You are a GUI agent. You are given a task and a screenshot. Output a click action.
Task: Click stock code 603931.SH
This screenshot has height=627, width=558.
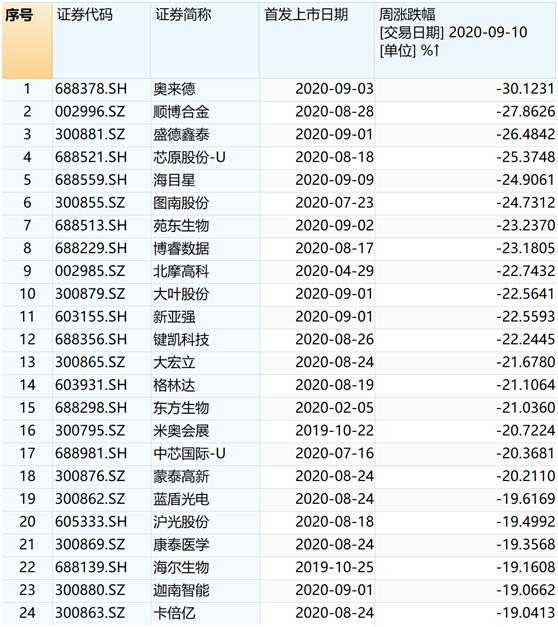[91, 385]
